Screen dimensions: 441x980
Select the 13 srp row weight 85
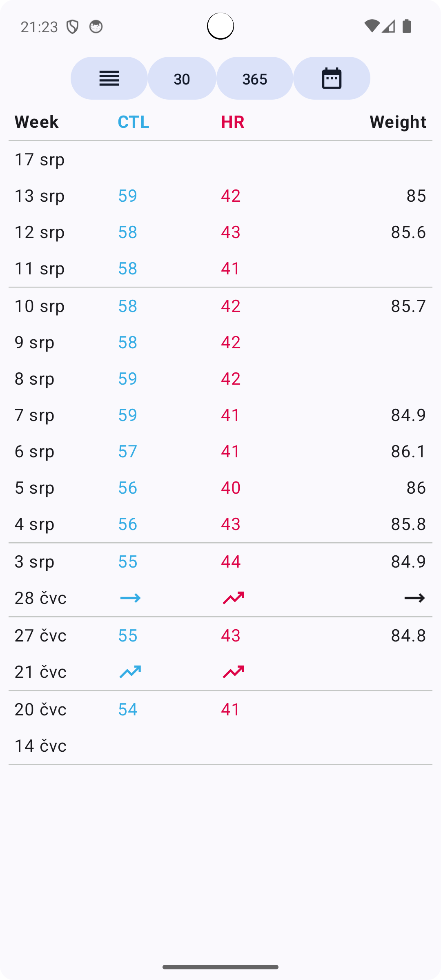[x=416, y=196]
